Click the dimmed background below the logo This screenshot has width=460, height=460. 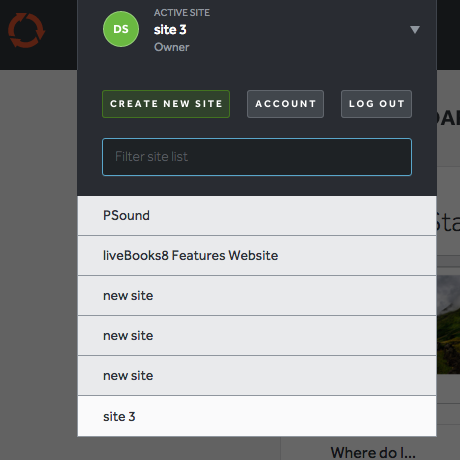pos(38,233)
